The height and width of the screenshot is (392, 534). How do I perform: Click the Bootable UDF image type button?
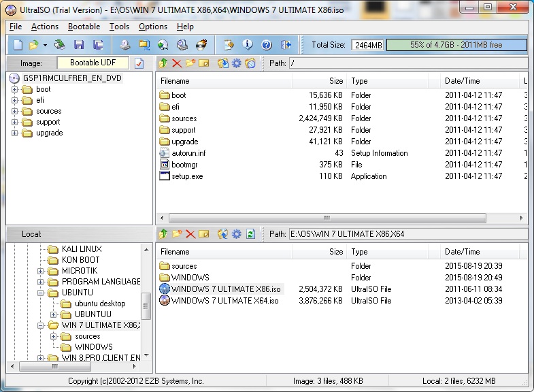(93, 63)
